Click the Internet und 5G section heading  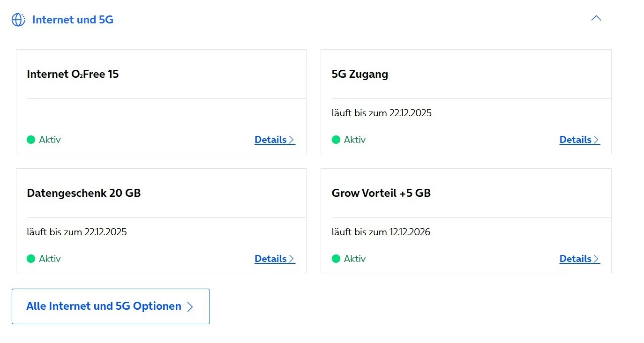pos(73,20)
